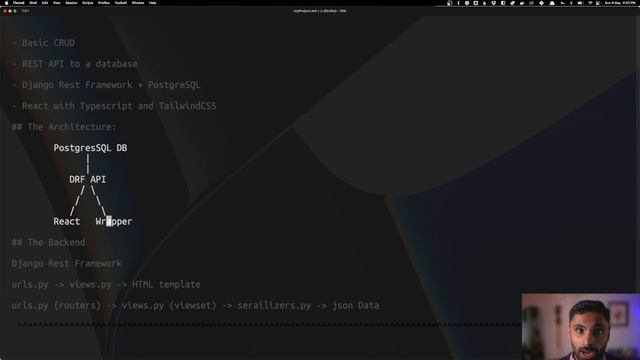The height and width of the screenshot is (360, 640).
Task: Click the Bluetooth status icon
Action: [x=571, y=3]
